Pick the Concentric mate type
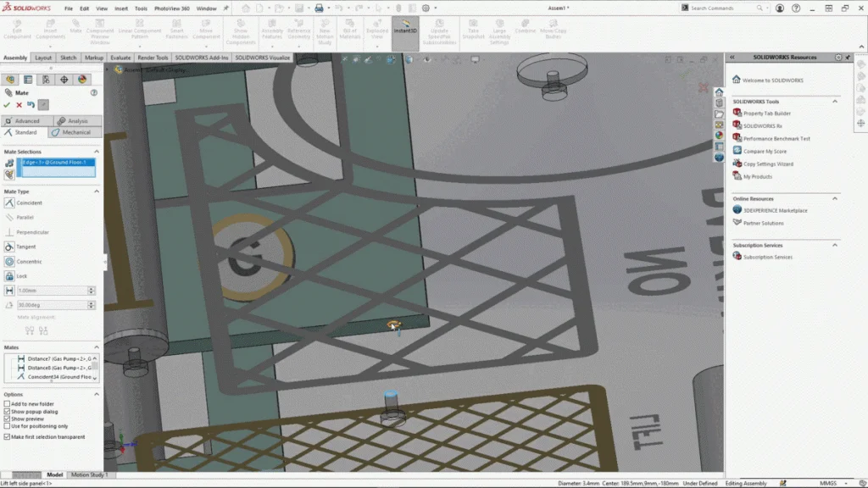This screenshot has width=868, height=488. [x=29, y=262]
